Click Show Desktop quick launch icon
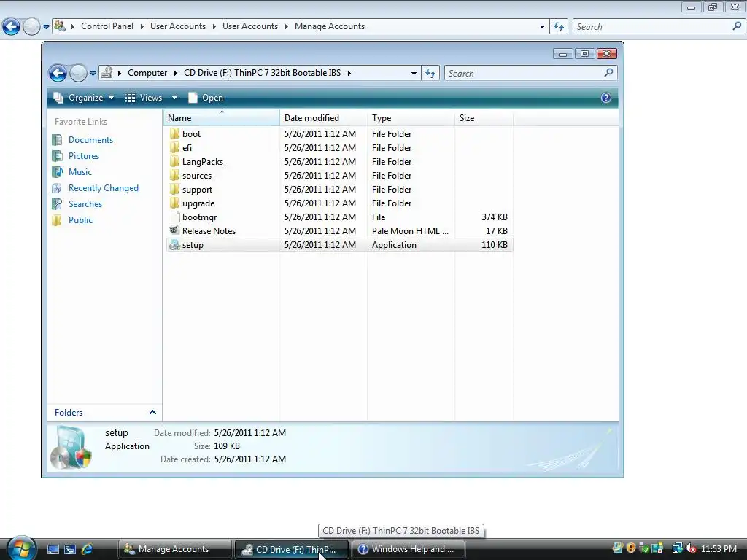This screenshot has width=747, height=560. click(x=53, y=549)
